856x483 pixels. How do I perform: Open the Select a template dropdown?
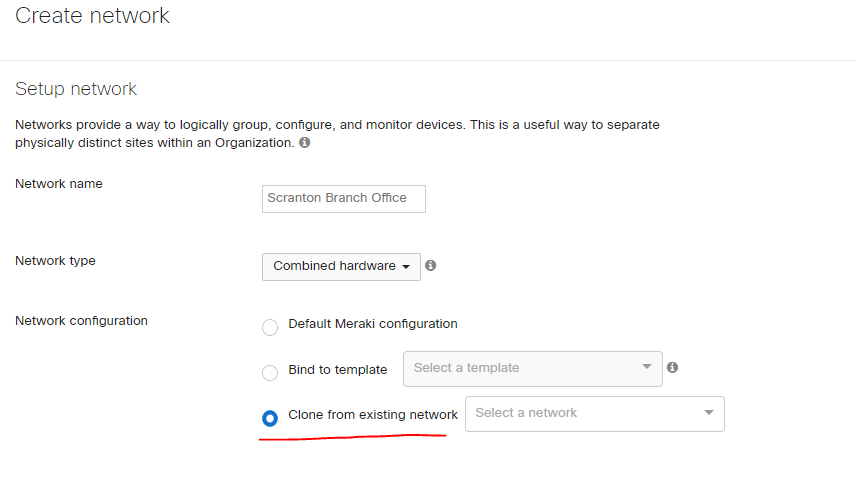pyautogui.click(x=533, y=369)
